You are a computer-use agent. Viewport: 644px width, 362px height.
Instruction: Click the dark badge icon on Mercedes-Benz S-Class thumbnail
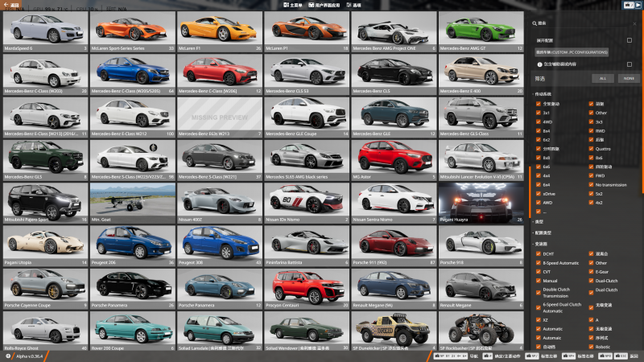coord(153,148)
